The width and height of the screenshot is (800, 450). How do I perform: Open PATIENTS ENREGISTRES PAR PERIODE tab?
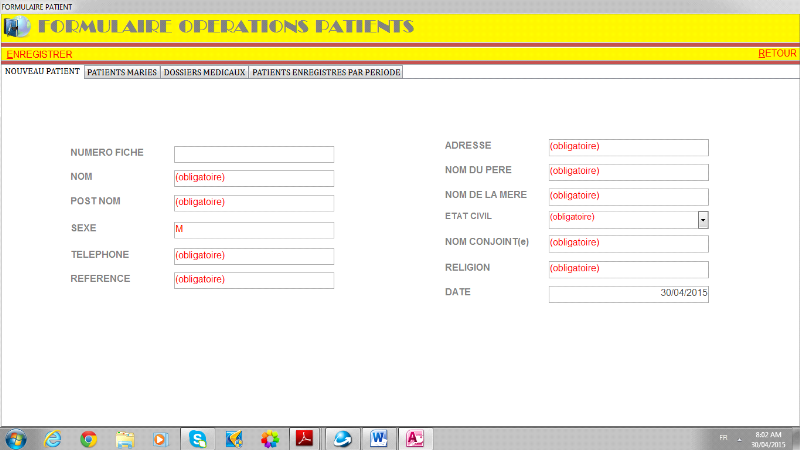(x=326, y=72)
